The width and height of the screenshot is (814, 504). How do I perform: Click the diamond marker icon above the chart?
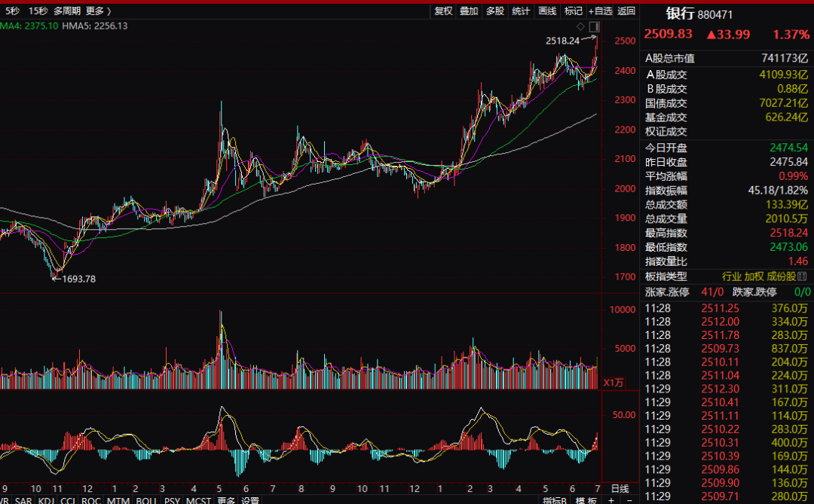coord(580,26)
